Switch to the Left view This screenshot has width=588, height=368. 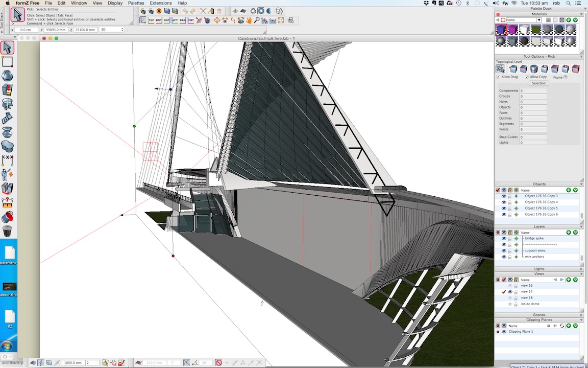175,20
